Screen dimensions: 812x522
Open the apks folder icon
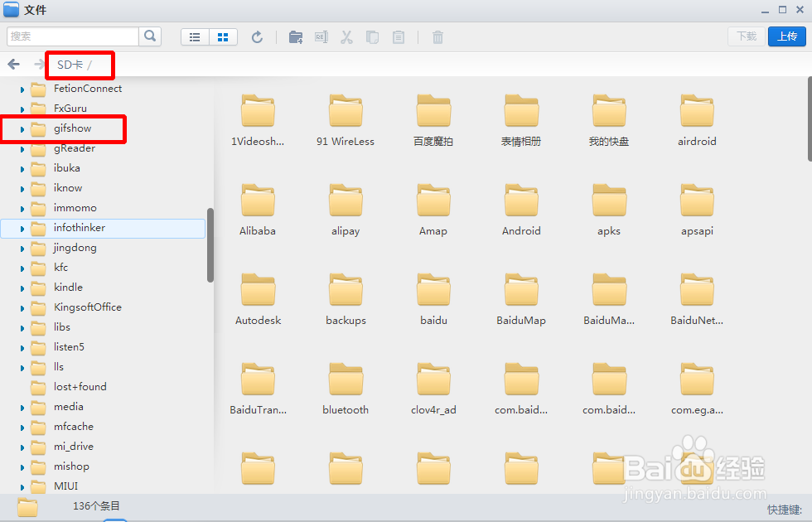(609, 200)
